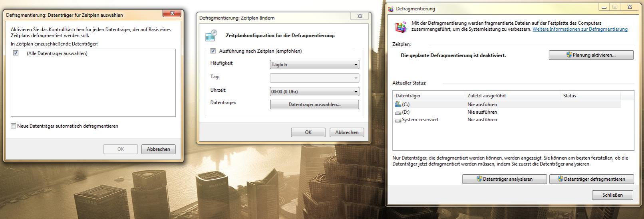This screenshot has height=219, width=644.
Task: Open 'Weitere Informationen zur Defragmentierung' link
Action: (580, 29)
